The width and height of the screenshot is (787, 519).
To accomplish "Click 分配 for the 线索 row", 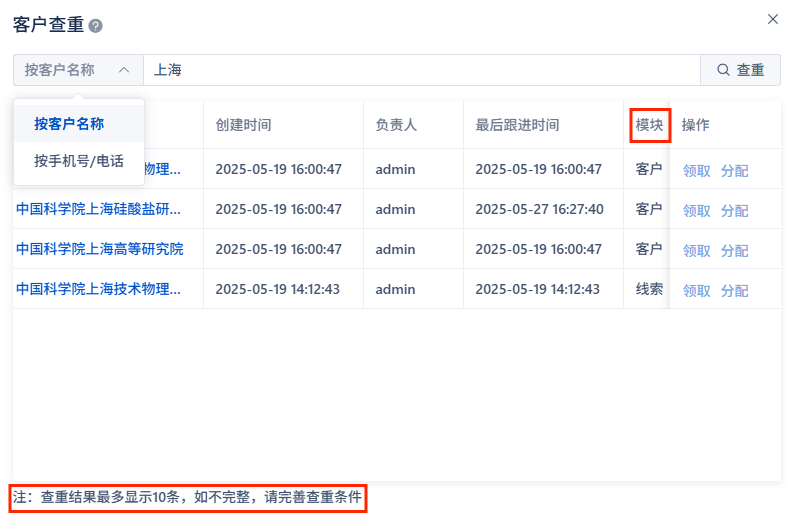I will click(x=735, y=291).
